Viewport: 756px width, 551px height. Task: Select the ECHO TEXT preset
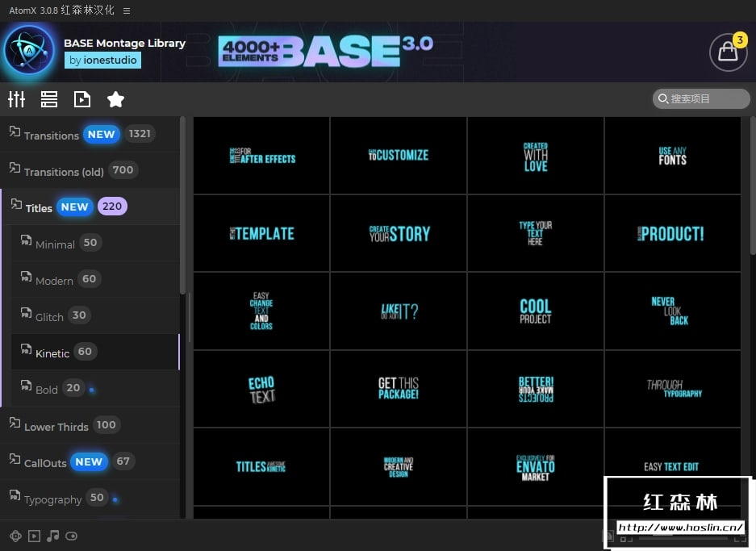(261, 389)
